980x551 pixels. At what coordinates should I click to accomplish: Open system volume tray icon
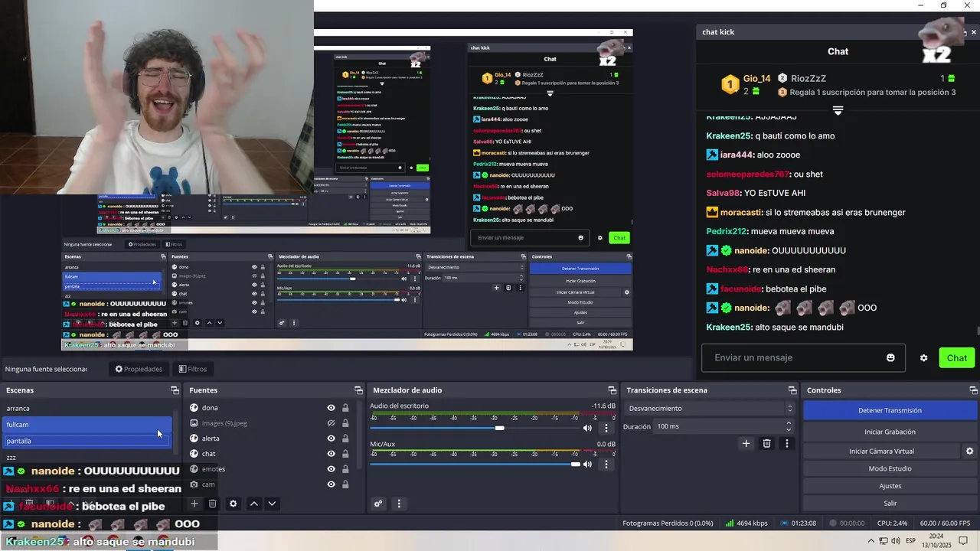pos(896,541)
